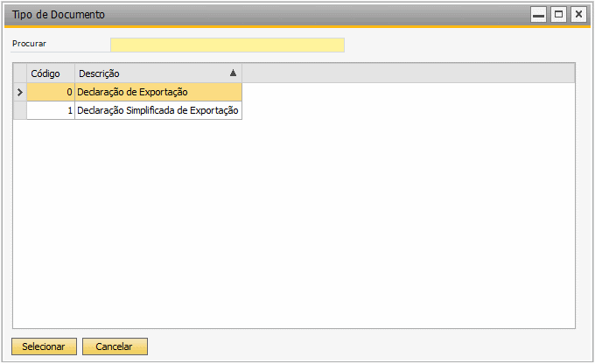This screenshot has width=595, height=364.
Task: Close the Tipo de Documento window
Action: [578, 14]
